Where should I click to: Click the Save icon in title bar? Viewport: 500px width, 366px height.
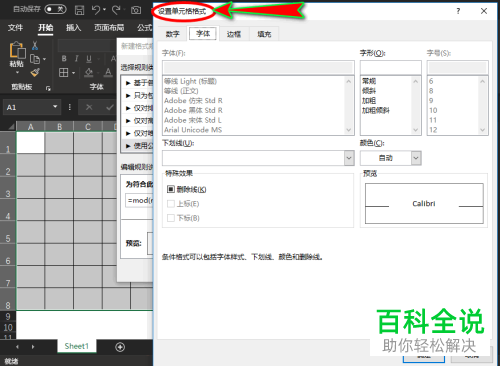[x=79, y=10]
